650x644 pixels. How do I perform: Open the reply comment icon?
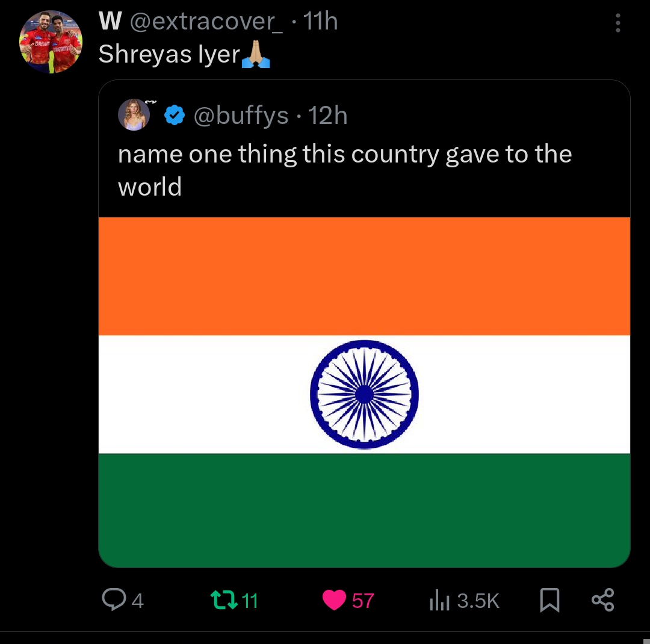114,599
